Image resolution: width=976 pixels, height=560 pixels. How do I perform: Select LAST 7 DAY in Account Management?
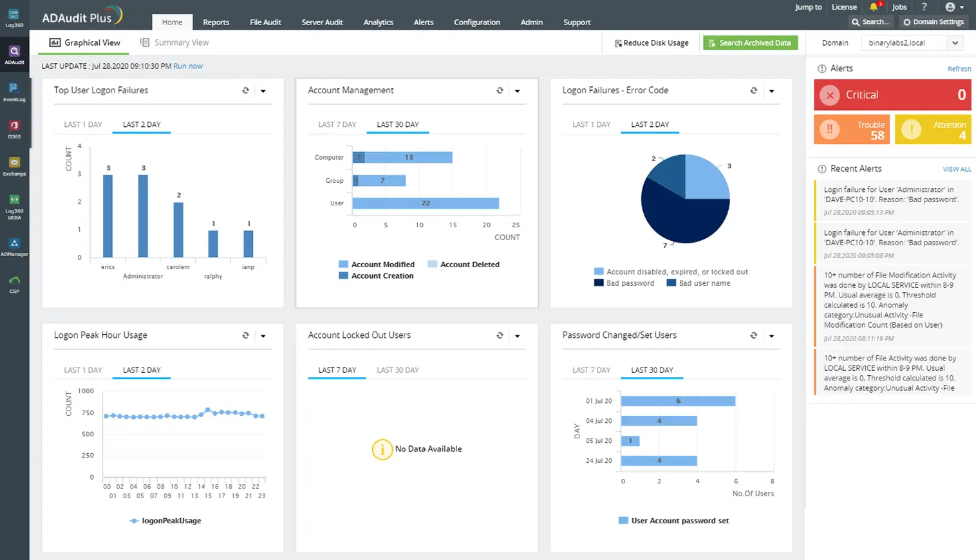tap(337, 125)
